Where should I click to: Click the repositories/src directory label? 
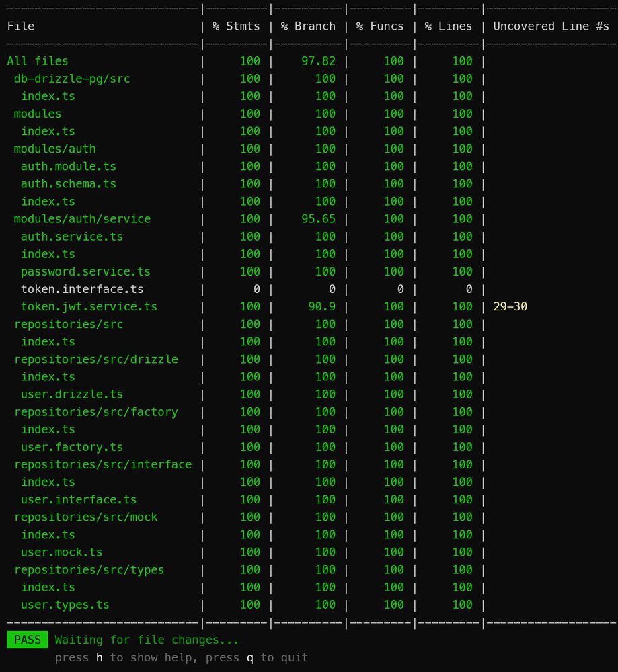(68, 325)
